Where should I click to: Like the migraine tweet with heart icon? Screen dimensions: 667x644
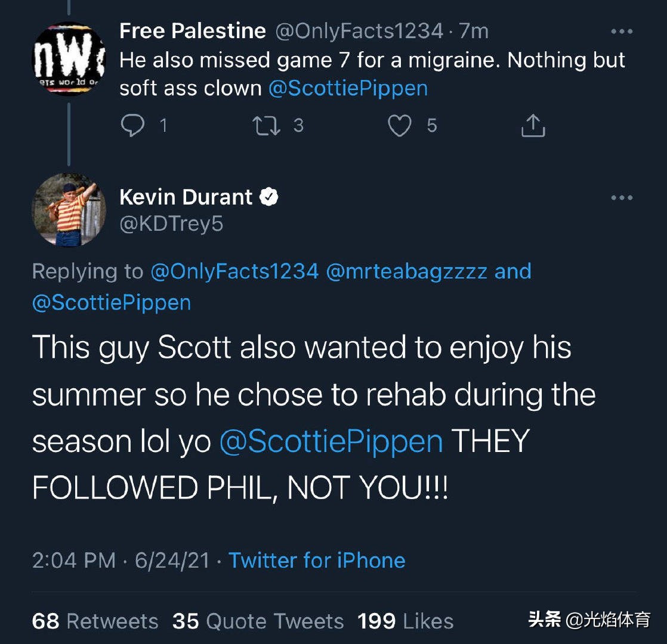(x=399, y=125)
